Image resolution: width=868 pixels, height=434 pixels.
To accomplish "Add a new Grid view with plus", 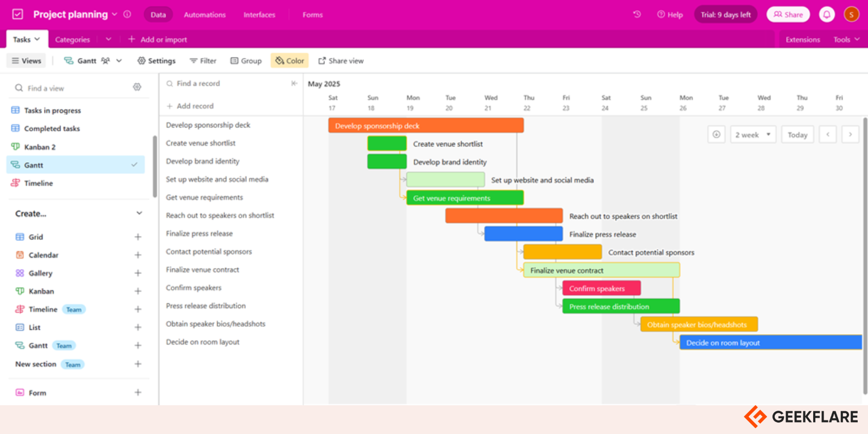I will coord(138,237).
